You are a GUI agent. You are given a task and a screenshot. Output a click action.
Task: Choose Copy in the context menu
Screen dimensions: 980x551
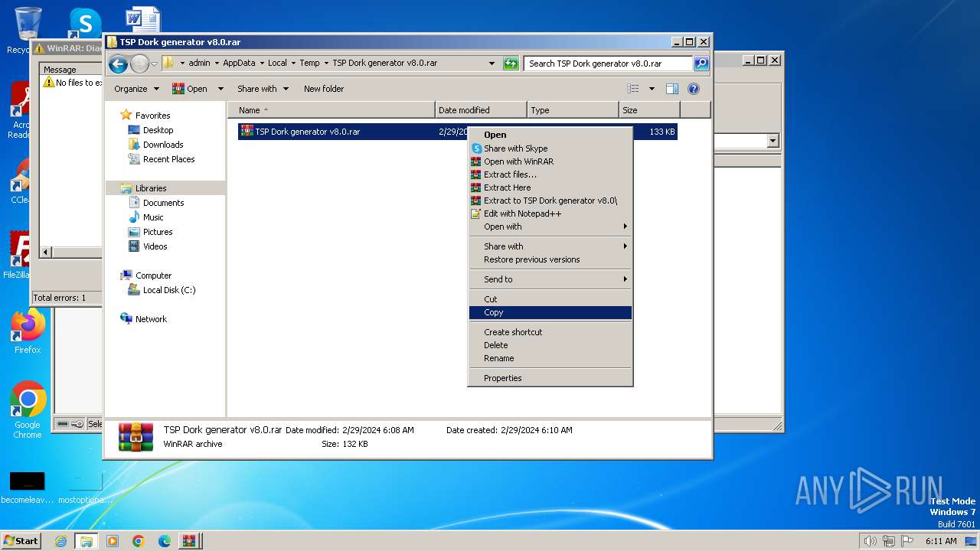(550, 312)
